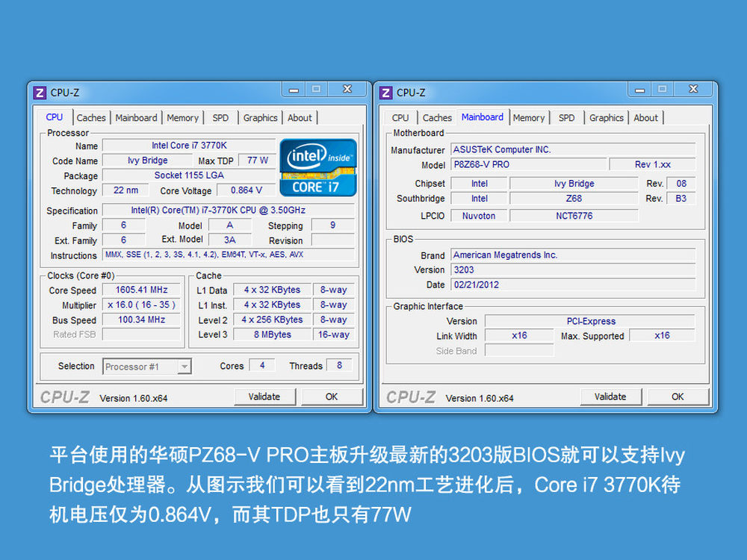Click the Name field Intel Core i7 3770K
Screen dimensions: 747x560
tap(189, 146)
